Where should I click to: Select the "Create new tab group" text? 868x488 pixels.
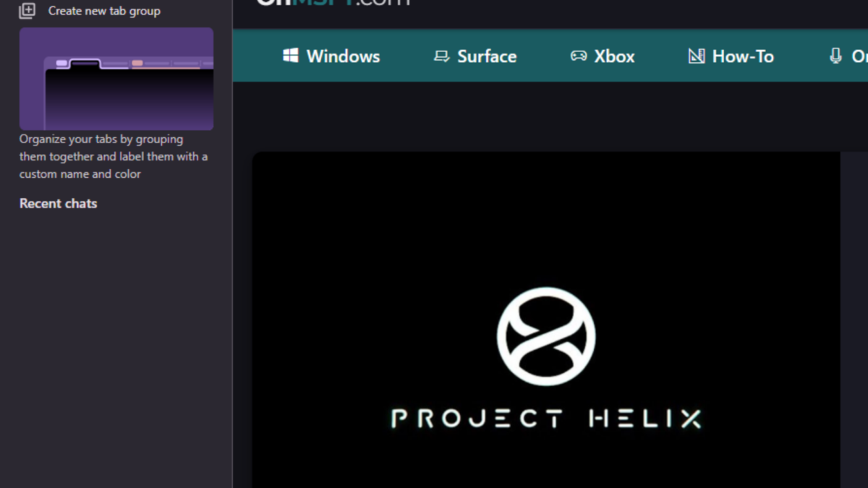click(x=104, y=11)
